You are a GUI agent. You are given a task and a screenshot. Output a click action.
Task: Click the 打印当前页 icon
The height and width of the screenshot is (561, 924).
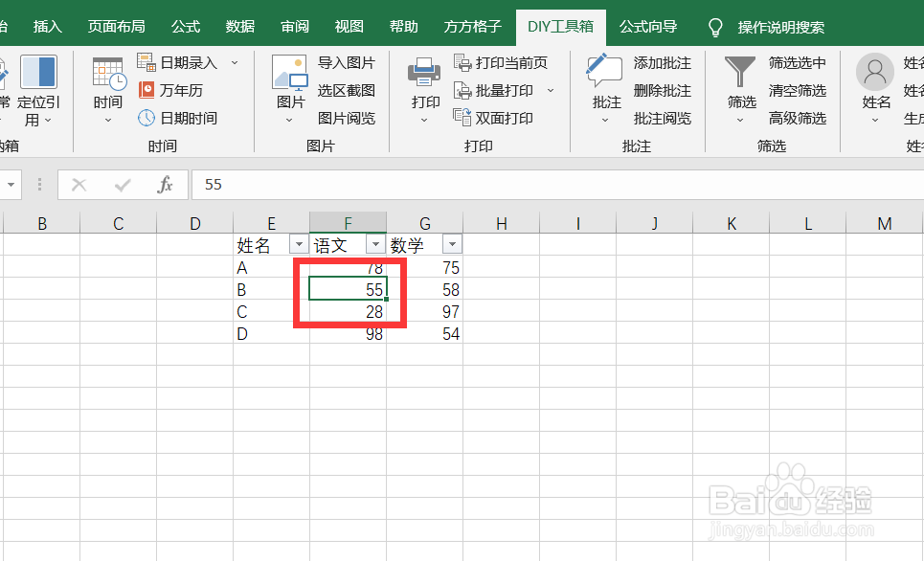pos(462,62)
